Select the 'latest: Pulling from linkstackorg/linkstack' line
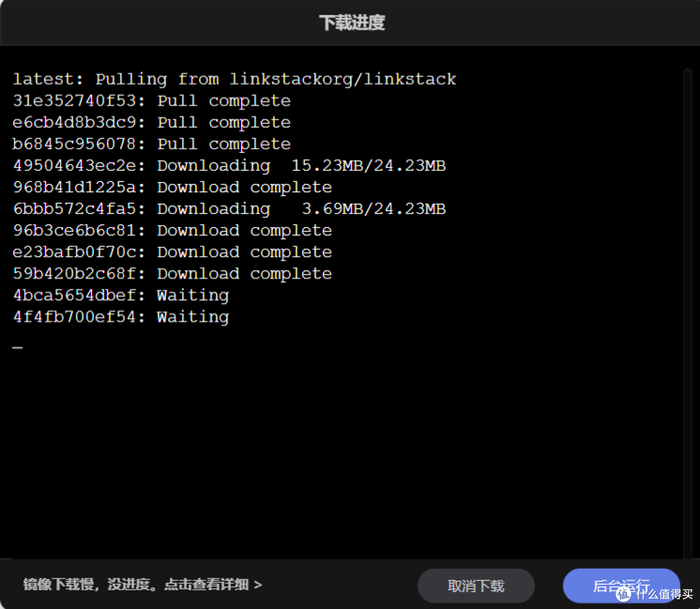Viewport: 700px width, 609px height. pyautogui.click(x=235, y=79)
